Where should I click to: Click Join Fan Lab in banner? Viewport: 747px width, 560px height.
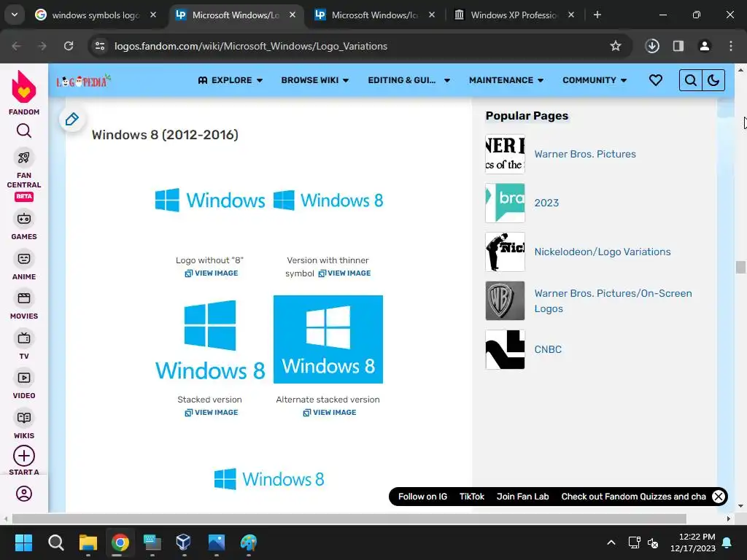(522, 497)
